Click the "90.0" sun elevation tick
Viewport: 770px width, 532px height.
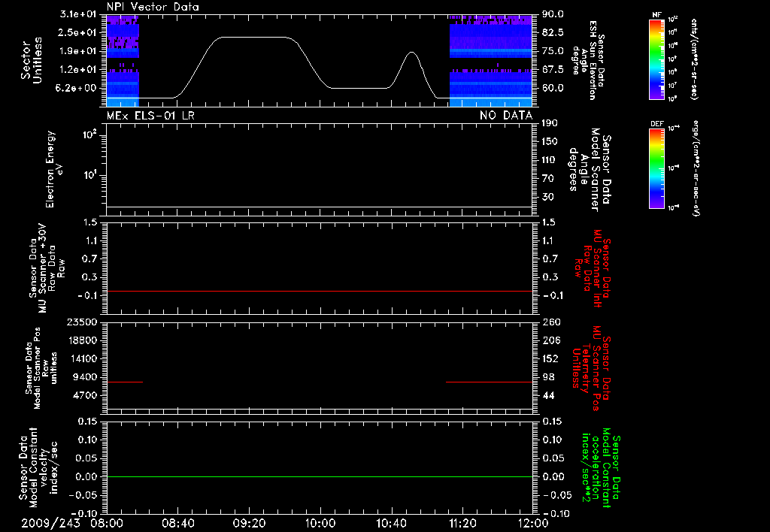pyautogui.click(x=553, y=14)
